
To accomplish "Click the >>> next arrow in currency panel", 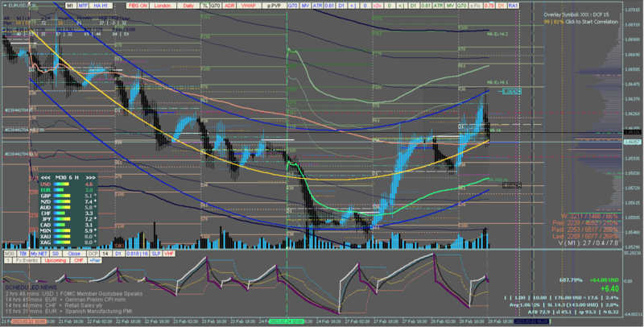I will coord(91,177).
